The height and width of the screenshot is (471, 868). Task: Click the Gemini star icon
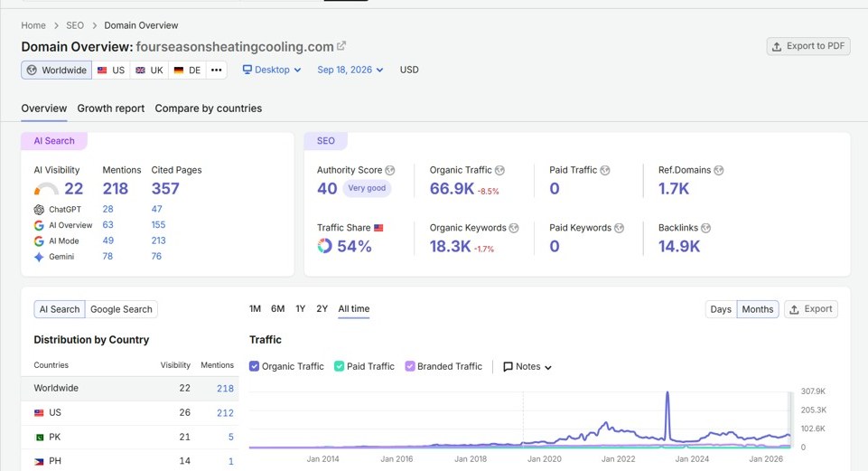[x=39, y=257]
